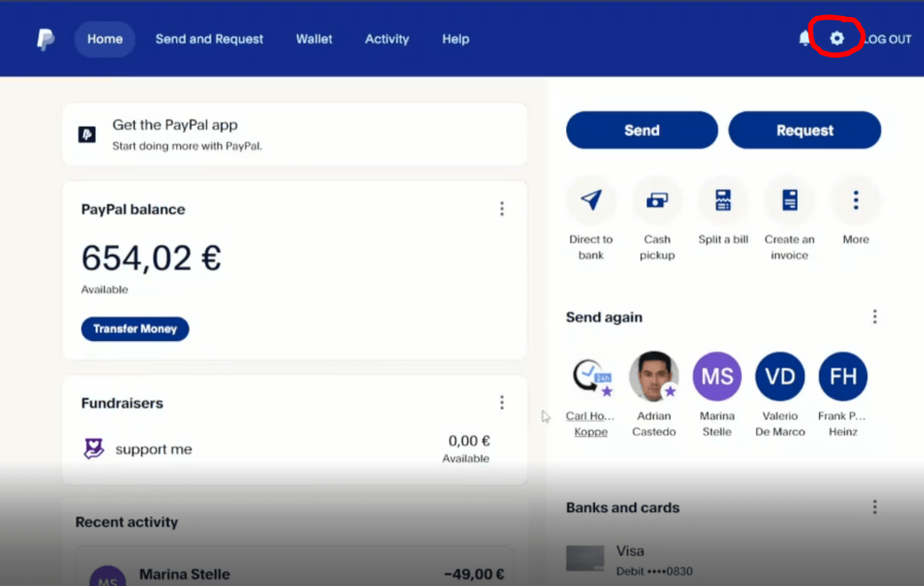Click the 0,00 € fundraiser amount
The width and height of the screenshot is (924, 586).
click(469, 440)
